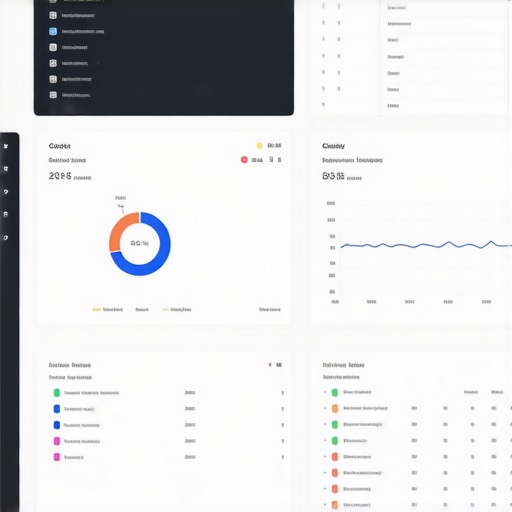Click the fourth icon in the left dark sidebar
This screenshot has height=512, width=512.
click(x=6, y=215)
